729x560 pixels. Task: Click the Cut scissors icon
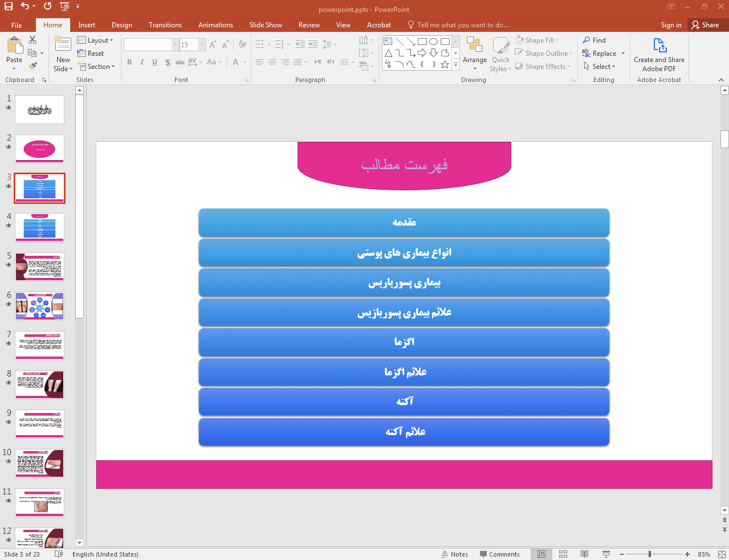click(32, 40)
